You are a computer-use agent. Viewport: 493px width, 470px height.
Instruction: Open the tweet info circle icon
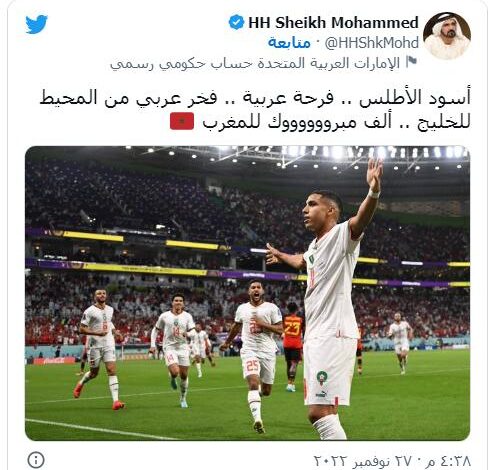pos(36,460)
